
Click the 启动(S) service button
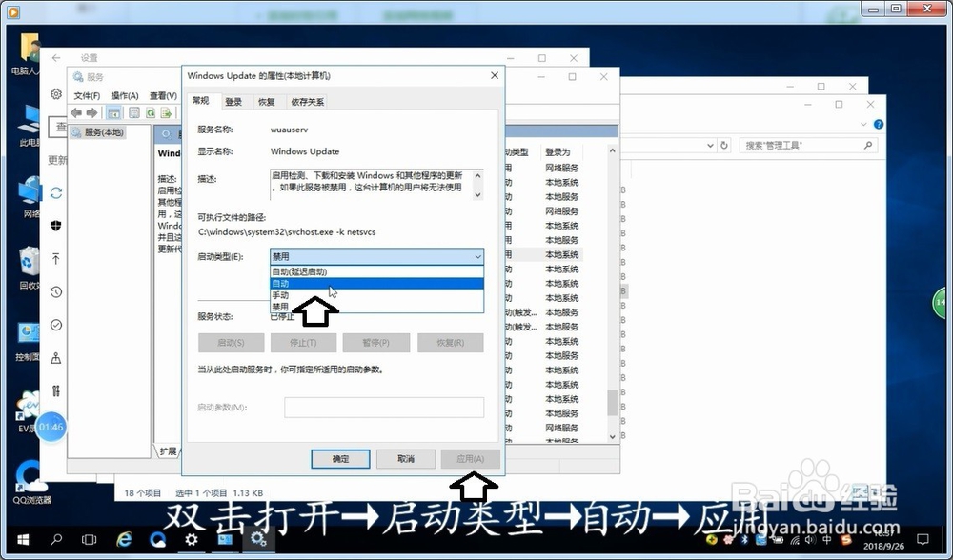(231, 343)
